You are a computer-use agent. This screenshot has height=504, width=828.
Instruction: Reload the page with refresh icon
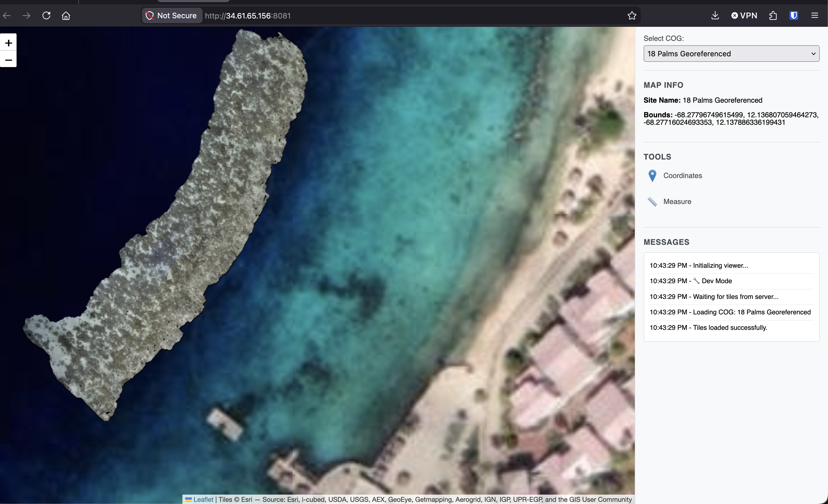[46, 15]
